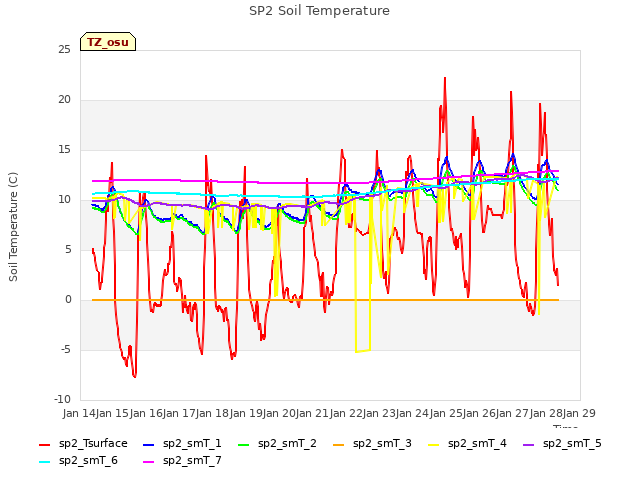
Task: Click the Jan 20 x-axis tick label
Action: [279, 413]
